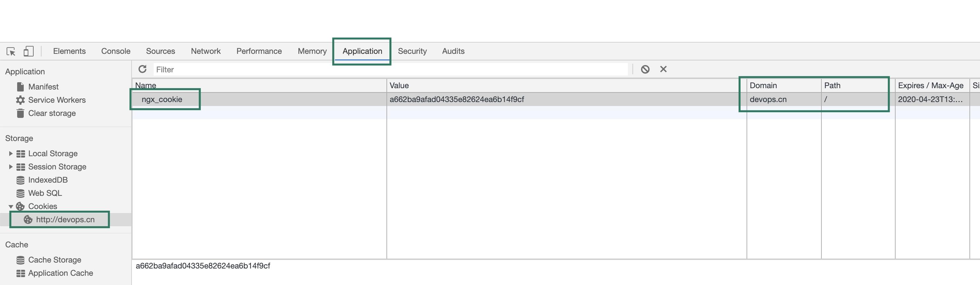Click the refresh cookies icon
This screenshot has width=980, height=285.
[143, 69]
